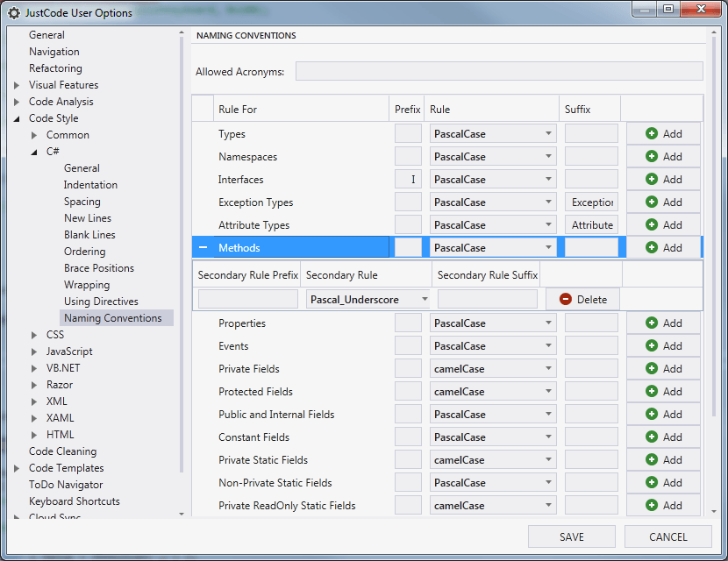
Task: Click the gear icon in the title bar
Action: (12, 12)
